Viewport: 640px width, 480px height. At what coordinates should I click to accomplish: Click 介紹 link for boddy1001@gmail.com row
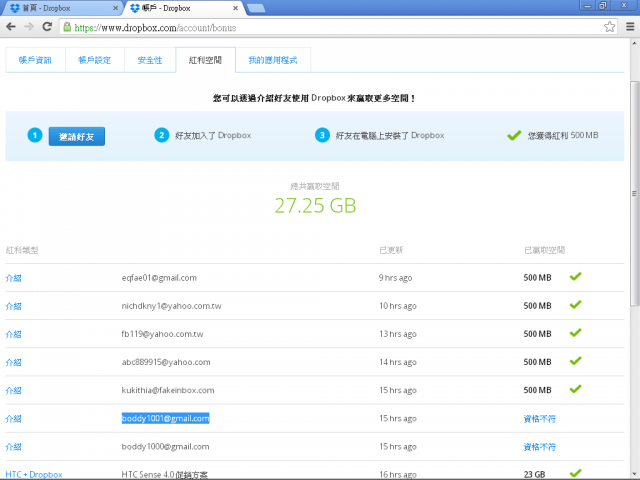coord(13,419)
